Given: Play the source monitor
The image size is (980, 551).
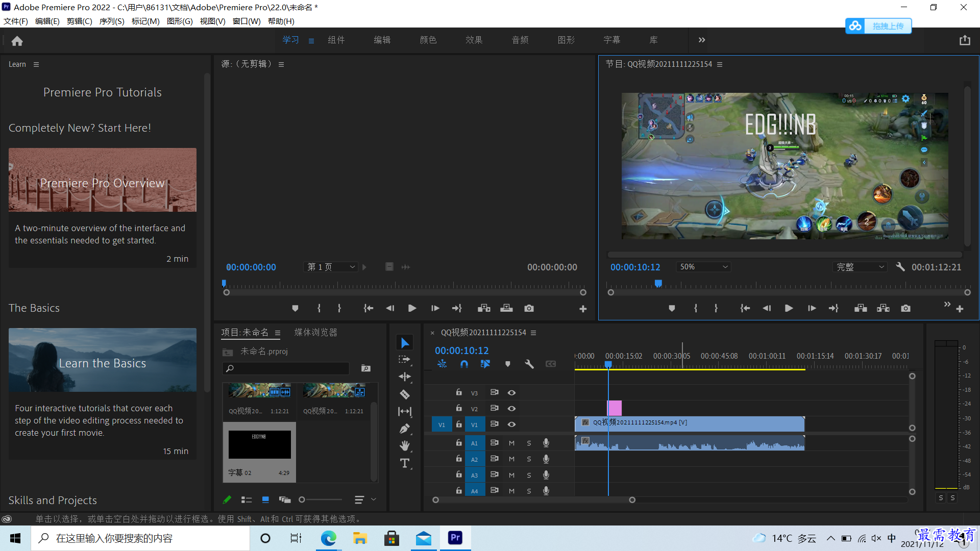Looking at the screenshot, I should (412, 308).
